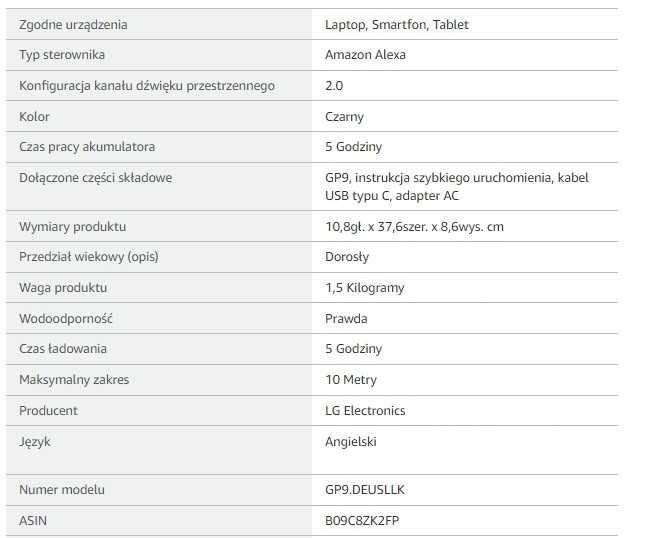Click the "Amazon Alexa" controller type value
Screen dimensions: 661x538
point(365,55)
